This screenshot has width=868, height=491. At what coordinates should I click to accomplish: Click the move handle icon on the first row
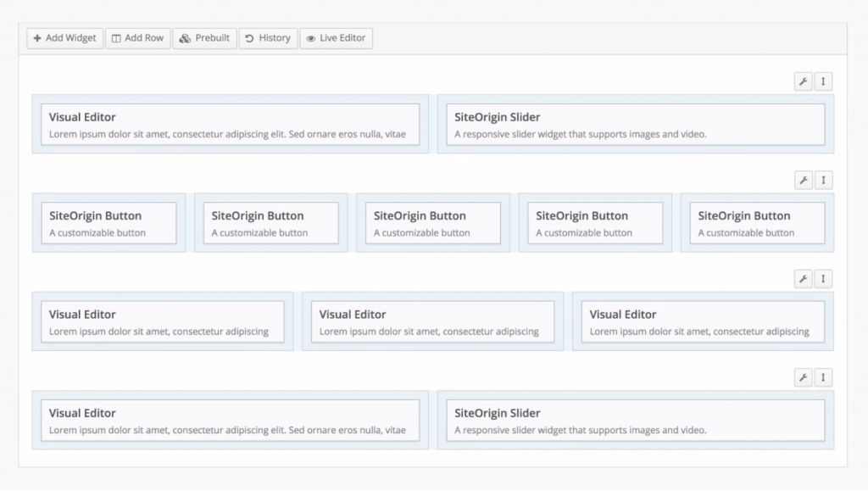click(823, 81)
